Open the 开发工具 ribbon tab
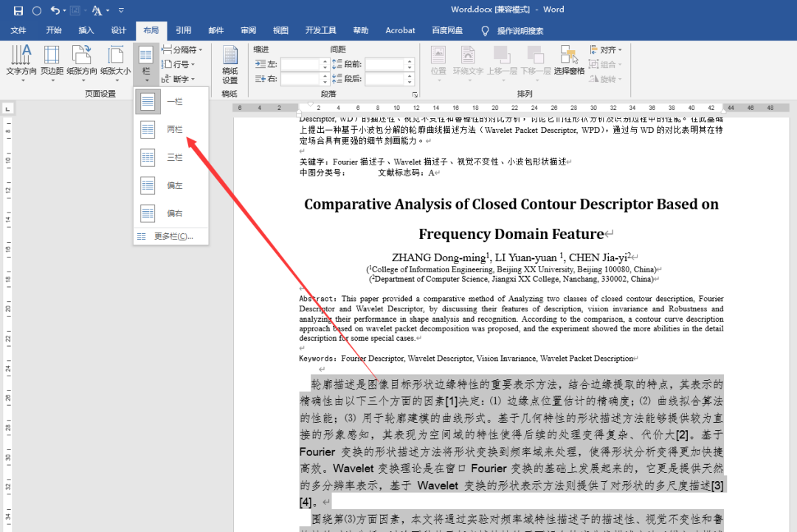797x532 pixels. (321, 30)
